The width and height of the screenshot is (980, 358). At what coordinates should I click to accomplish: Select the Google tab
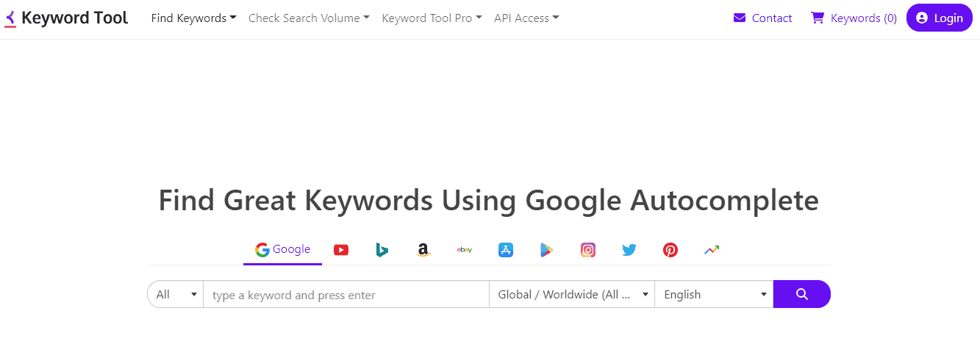(282, 249)
